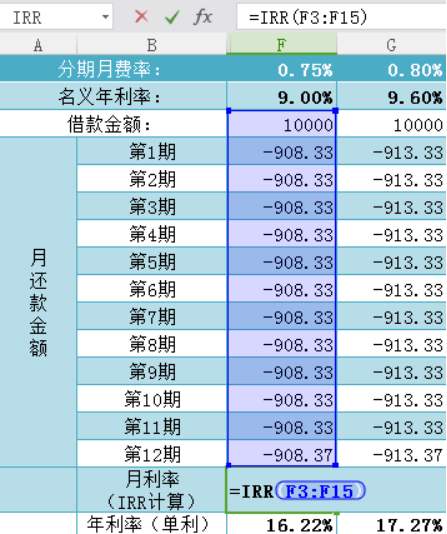Select the 第8期 label cell
Viewport: 447px width, 534px height.
(152, 344)
